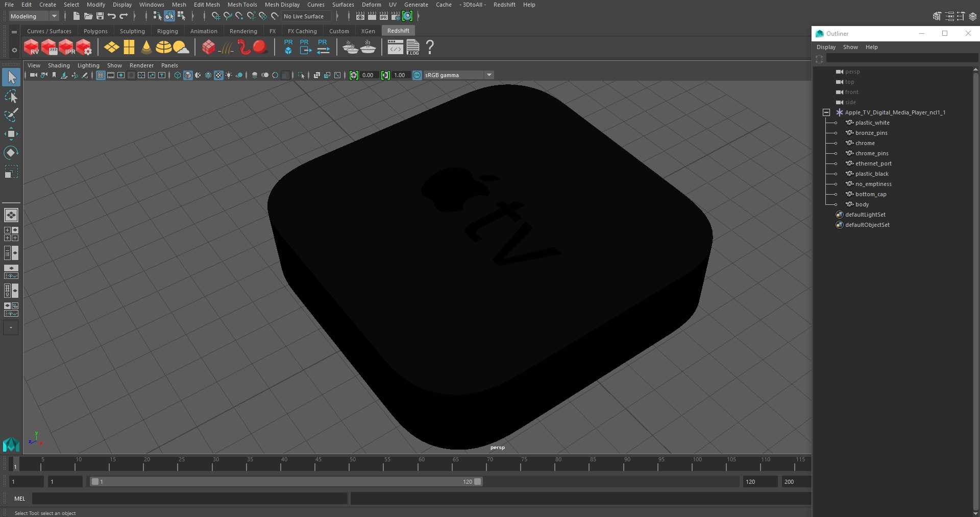
Task: Create a new scene file icon
Action: pyautogui.click(x=76, y=16)
